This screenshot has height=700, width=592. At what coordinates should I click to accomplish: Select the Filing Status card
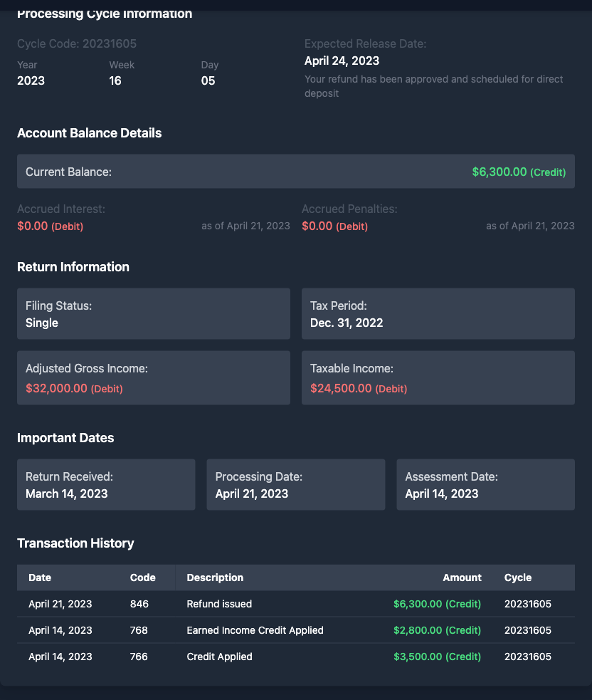click(x=153, y=314)
